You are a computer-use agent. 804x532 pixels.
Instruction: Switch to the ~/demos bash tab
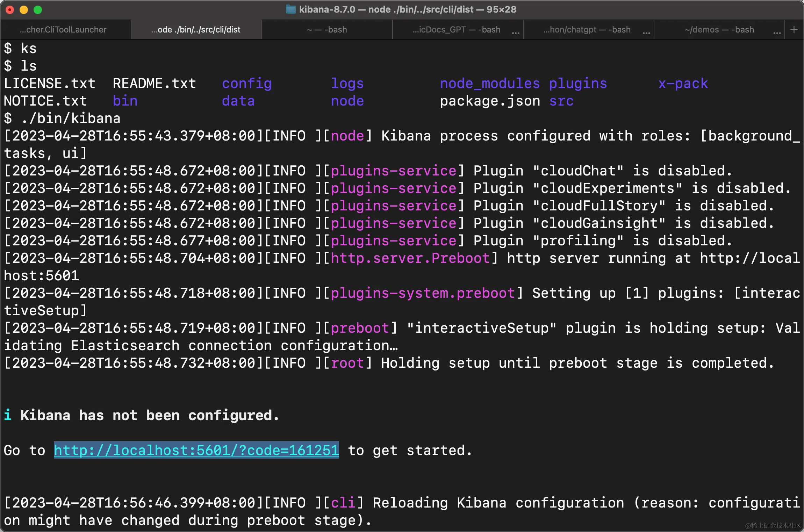coord(719,30)
